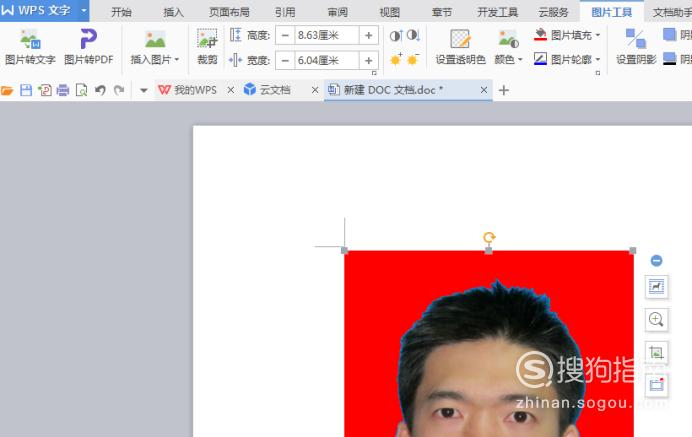
Task: Click the 颜色 picture color icon
Action: click(508, 39)
